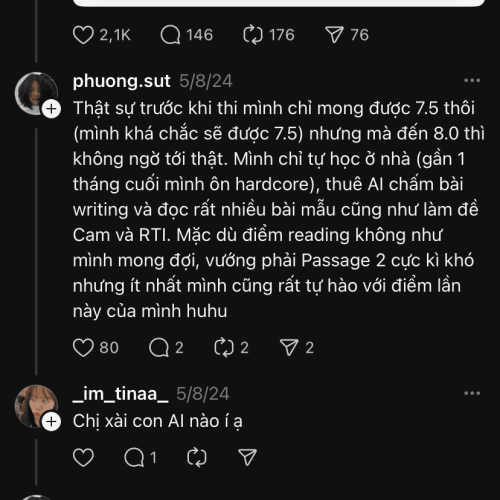Like phuong.sut's reply with 80 likes
The width and height of the screenshot is (500, 500).
83,348
